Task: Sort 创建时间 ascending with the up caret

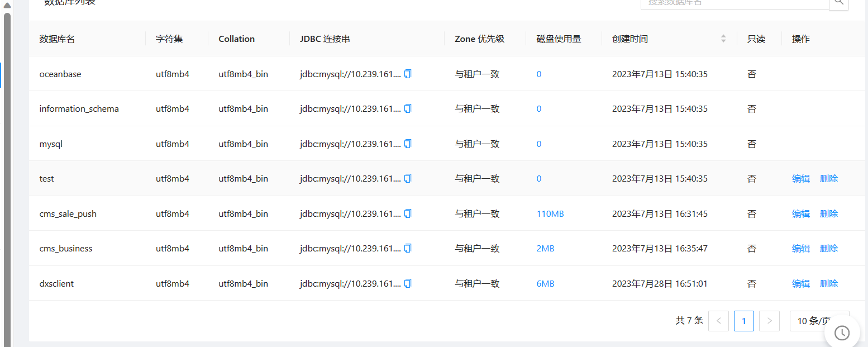Action: point(724,36)
